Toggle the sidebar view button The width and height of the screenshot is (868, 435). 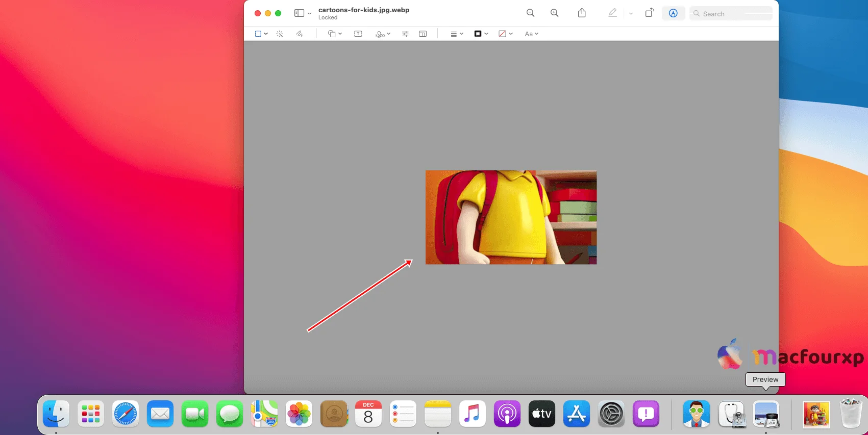[x=300, y=13]
